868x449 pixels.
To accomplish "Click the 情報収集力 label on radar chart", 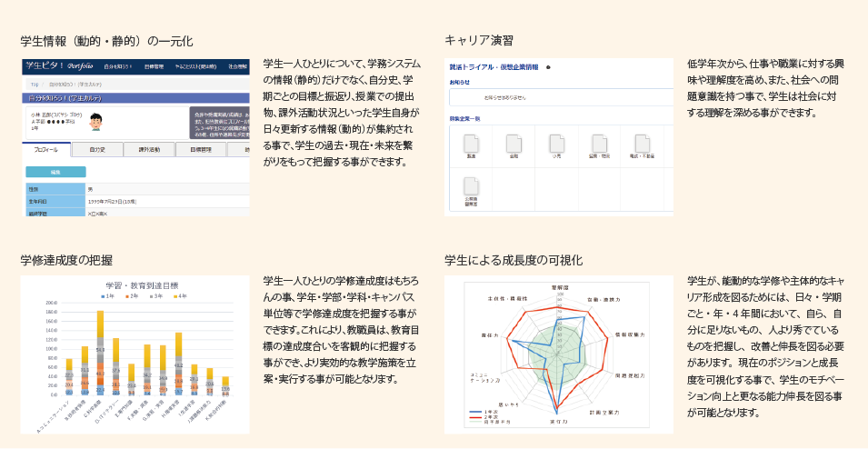I will tap(631, 335).
